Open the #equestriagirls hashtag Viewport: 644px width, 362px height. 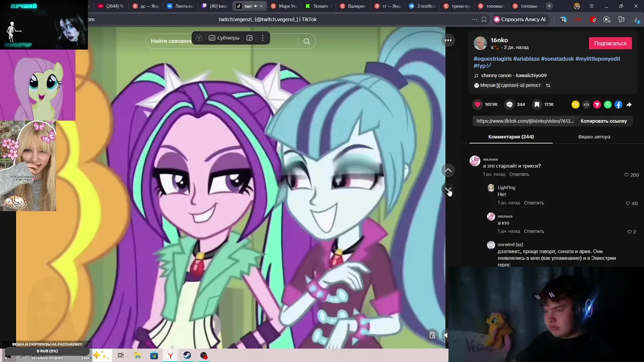coord(493,59)
